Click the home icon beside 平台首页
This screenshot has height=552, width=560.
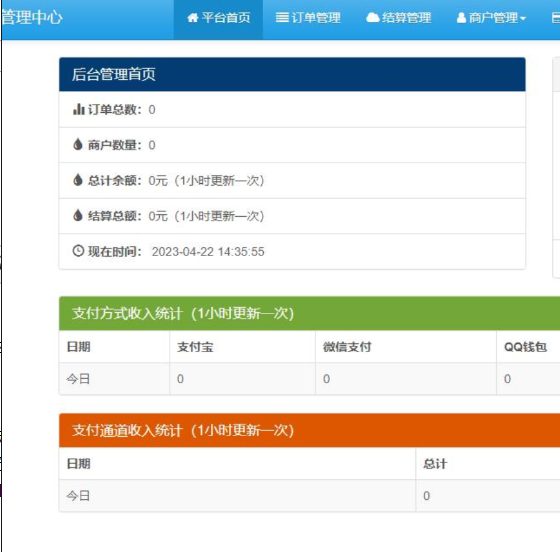tap(192, 17)
